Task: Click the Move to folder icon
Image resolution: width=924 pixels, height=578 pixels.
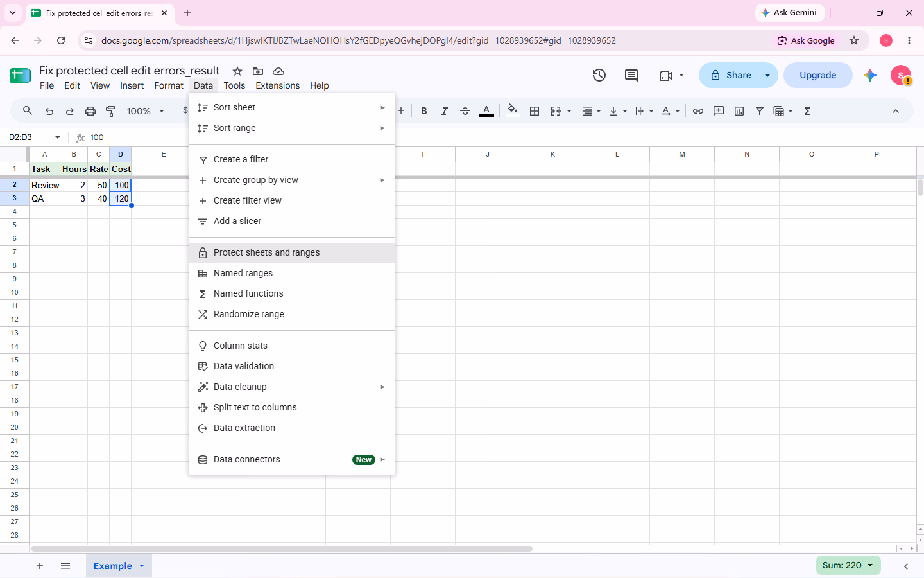Action: [258, 71]
